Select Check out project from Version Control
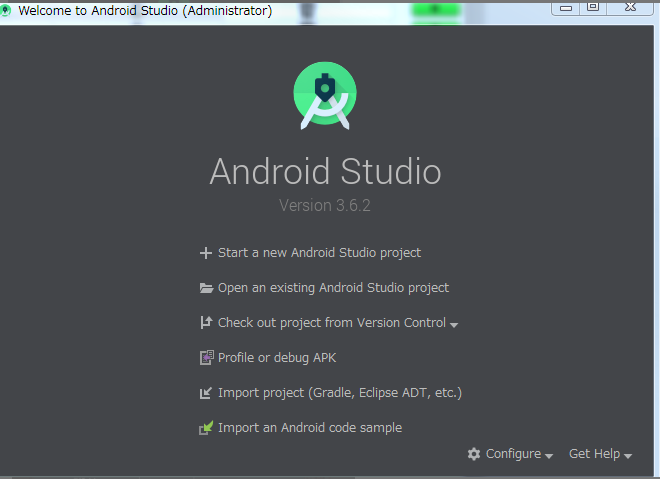 [332, 323]
